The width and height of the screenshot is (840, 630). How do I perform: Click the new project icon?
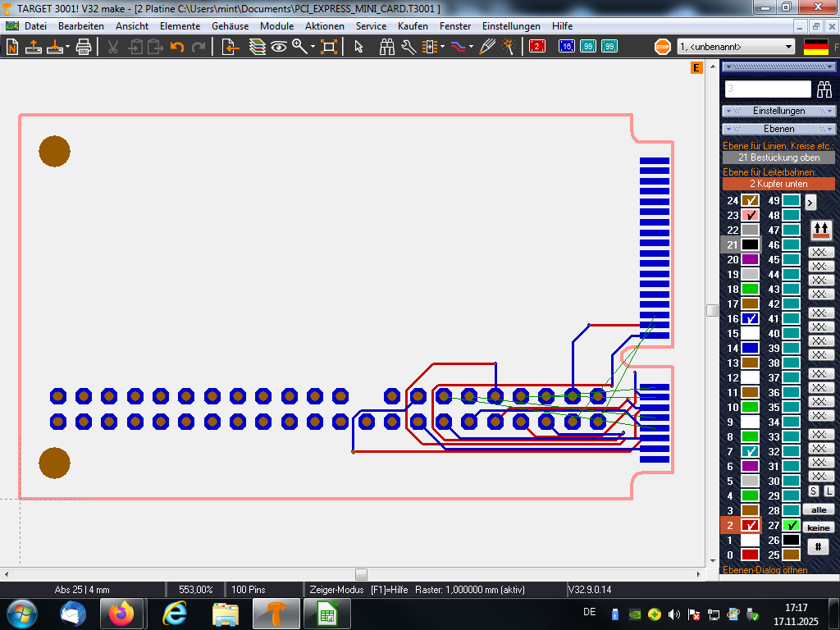pos(11,47)
